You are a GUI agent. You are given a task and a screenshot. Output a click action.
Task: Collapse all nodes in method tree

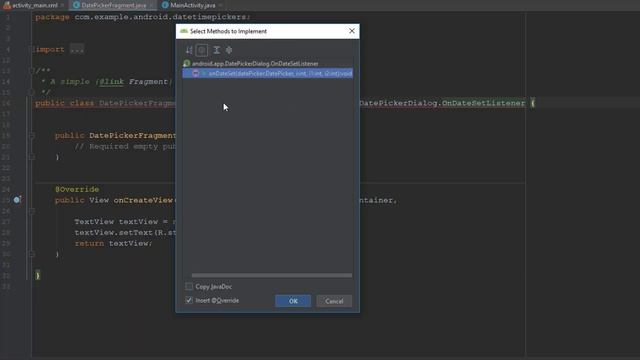[229, 50]
